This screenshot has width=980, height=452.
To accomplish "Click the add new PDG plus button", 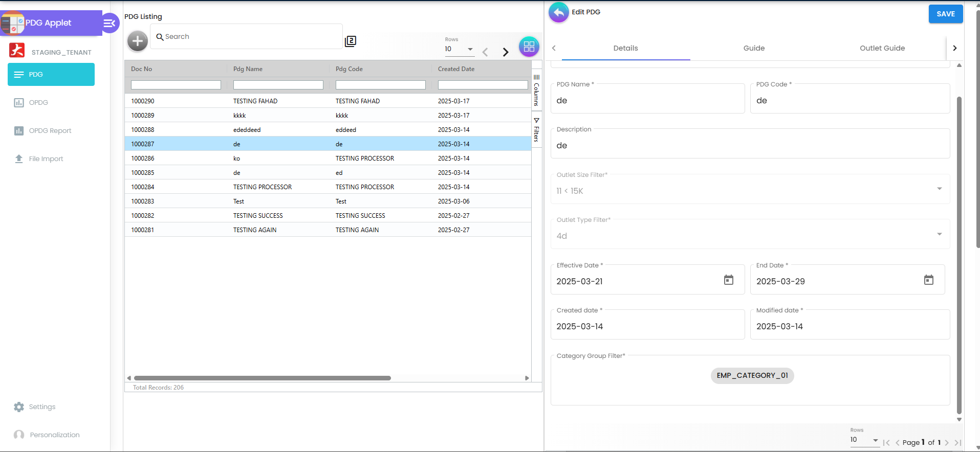I will pos(137,41).
